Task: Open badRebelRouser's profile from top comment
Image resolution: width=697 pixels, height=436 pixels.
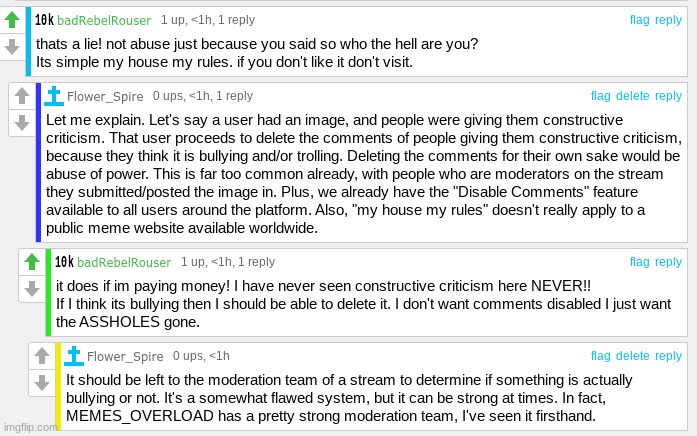Action: pos(104,20)
